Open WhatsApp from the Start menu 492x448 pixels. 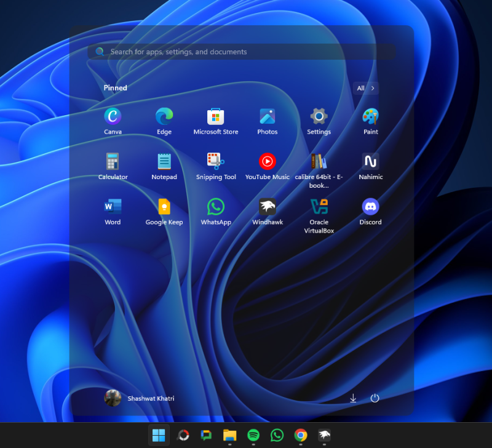[x=216, y=207]
